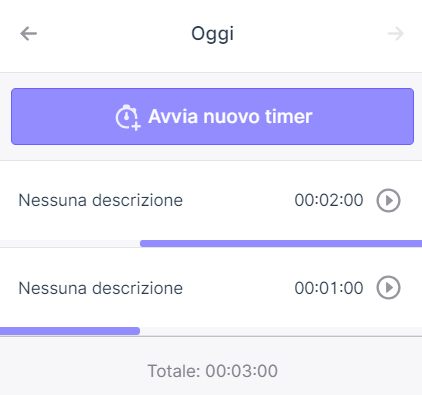The width and height of the screenshot is (422, 395).
Task: Open description of the 00:02:00 entry
Action: point(101,200)
